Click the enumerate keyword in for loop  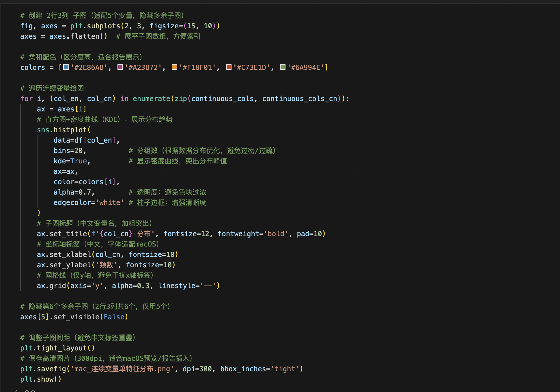click(x=151, y=99)
